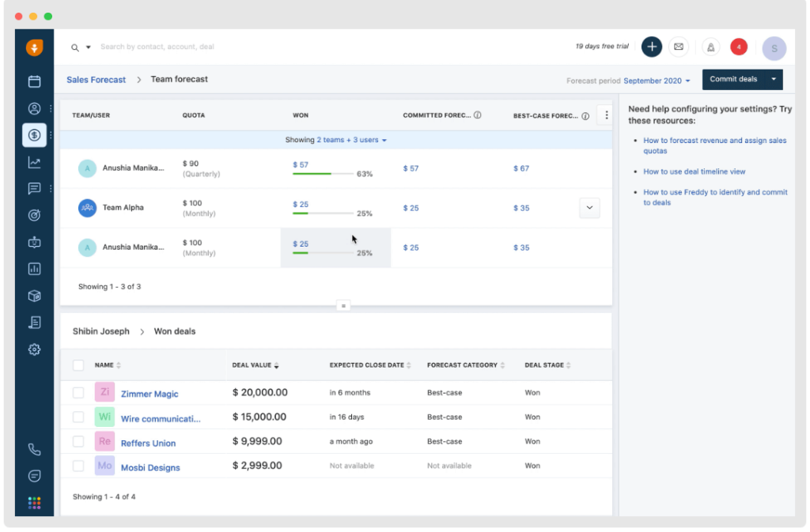Click Team Alpha's won progress bar
Image resolution: width=810 pixels, height=532 pixels.
click(x=323, y=213)
